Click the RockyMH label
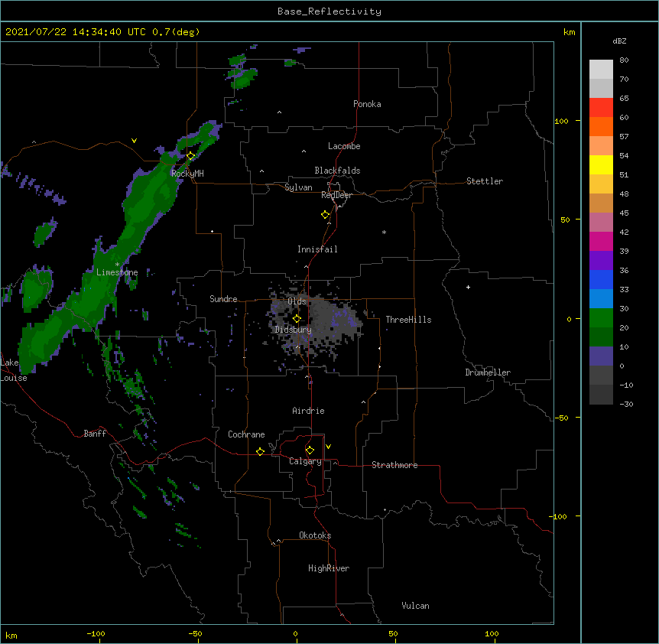The width and height of the screenshot is (659, 644). pos(187,174)
